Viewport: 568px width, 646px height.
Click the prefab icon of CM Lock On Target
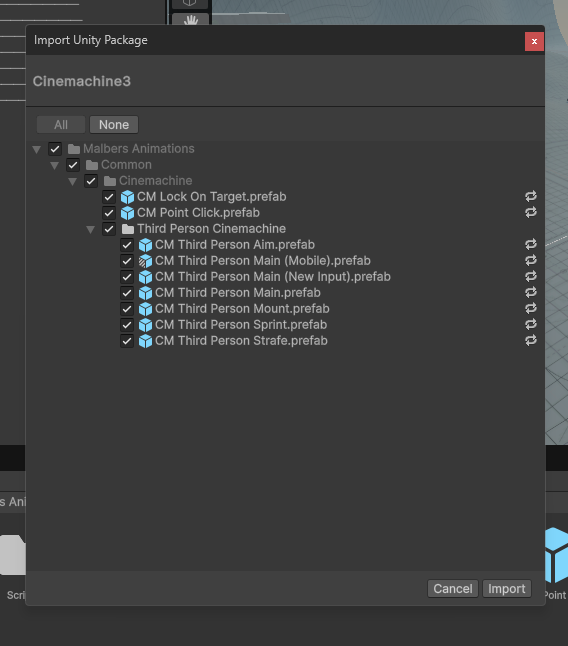[127, 197]
